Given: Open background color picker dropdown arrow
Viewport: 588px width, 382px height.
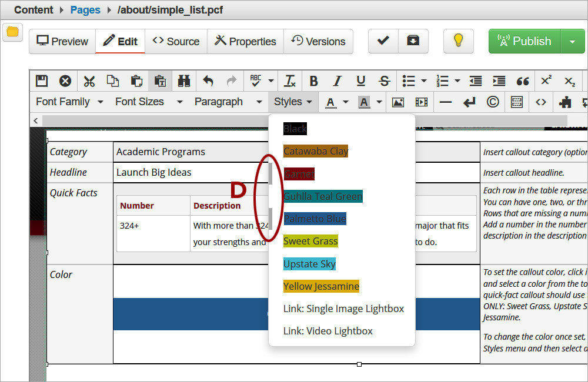Looking at the screenshot, I should pyautogui.click(x=379, y=102).
